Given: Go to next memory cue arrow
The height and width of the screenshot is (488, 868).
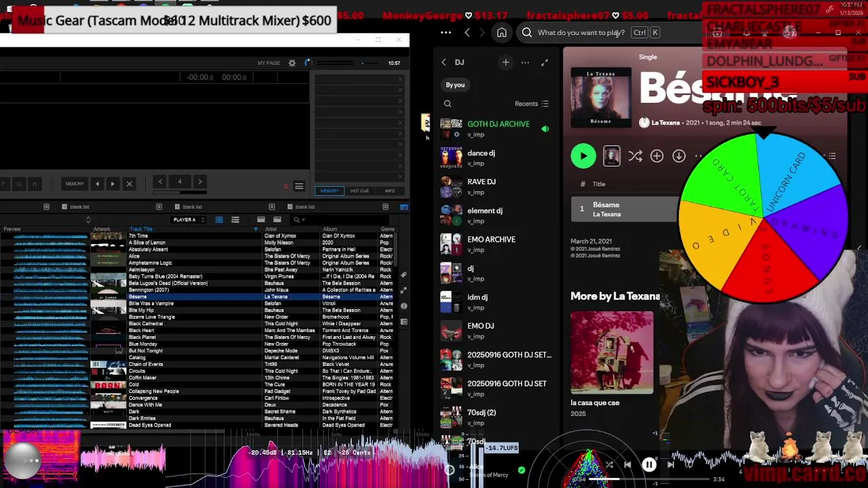Looking at the screenshot, I should coord(113,184).
